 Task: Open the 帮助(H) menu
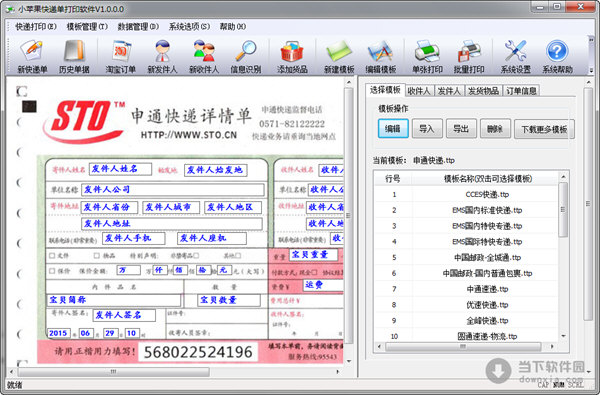coord(233,26)
